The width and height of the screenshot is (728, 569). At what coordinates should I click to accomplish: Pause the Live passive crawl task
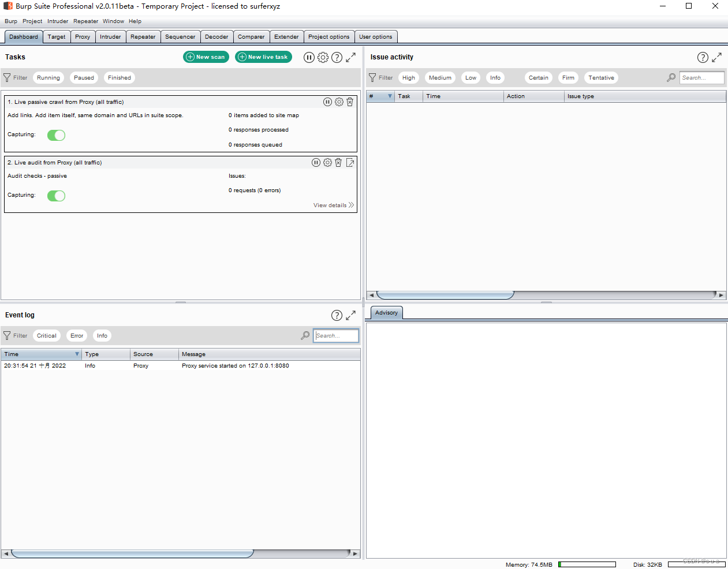327,102
